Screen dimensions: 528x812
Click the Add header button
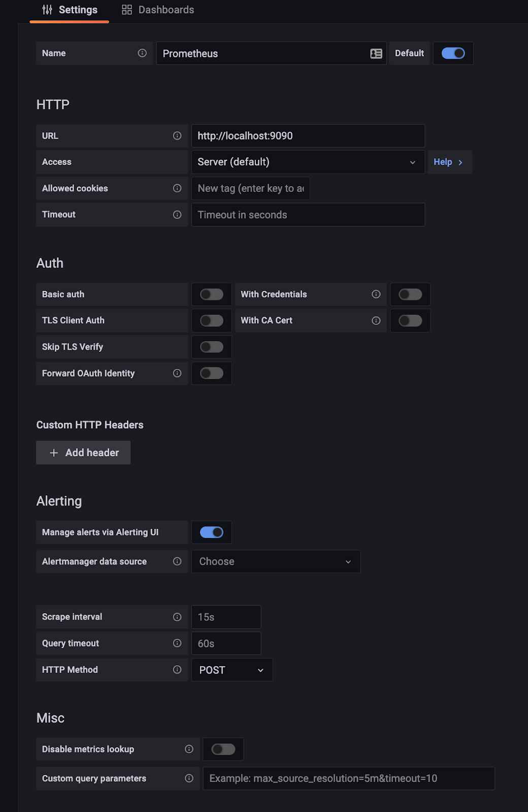point(83,453)
